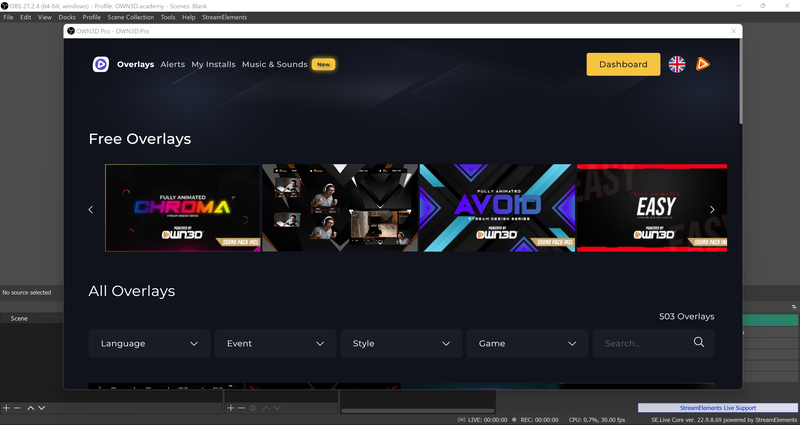Viewport: 800px width, 425px height.
Task: Add a new scene with plus icon
Action: [x=6, y=408]
